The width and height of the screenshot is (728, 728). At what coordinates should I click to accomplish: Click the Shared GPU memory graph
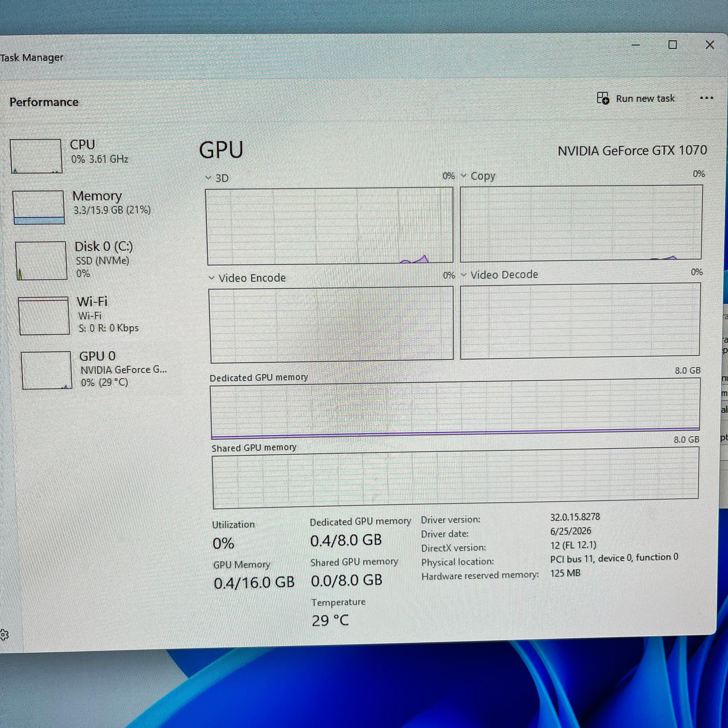(x=456, y=478)
